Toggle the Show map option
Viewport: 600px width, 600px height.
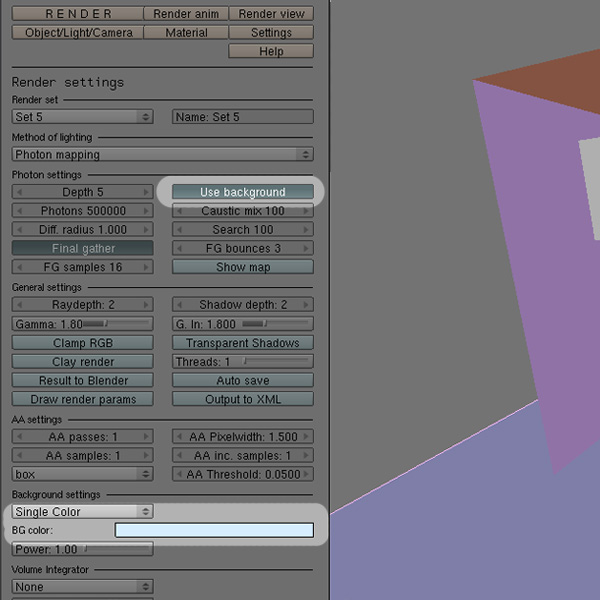coord(243,267)
